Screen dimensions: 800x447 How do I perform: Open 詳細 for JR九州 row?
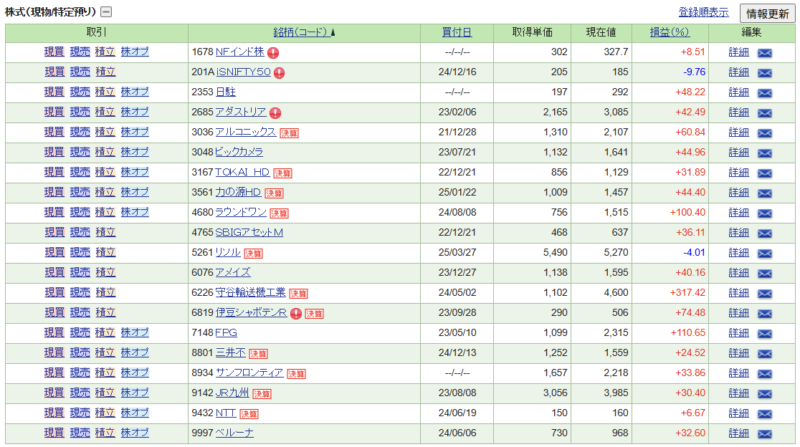738,393
